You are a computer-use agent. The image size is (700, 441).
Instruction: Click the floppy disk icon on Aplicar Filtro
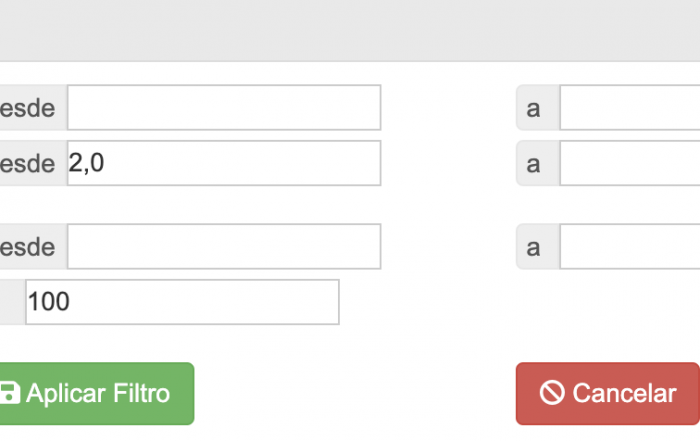click(8, 394)
